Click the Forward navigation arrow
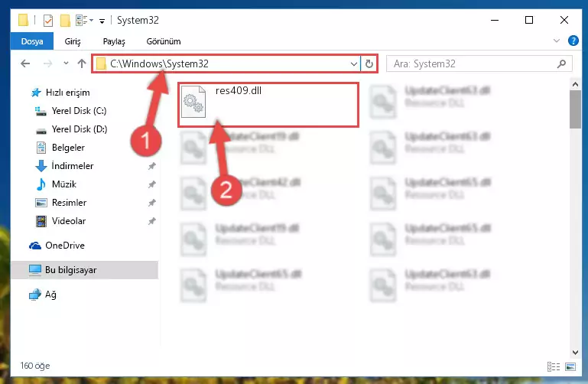588x384 pixels. click(x=47, y=63)
